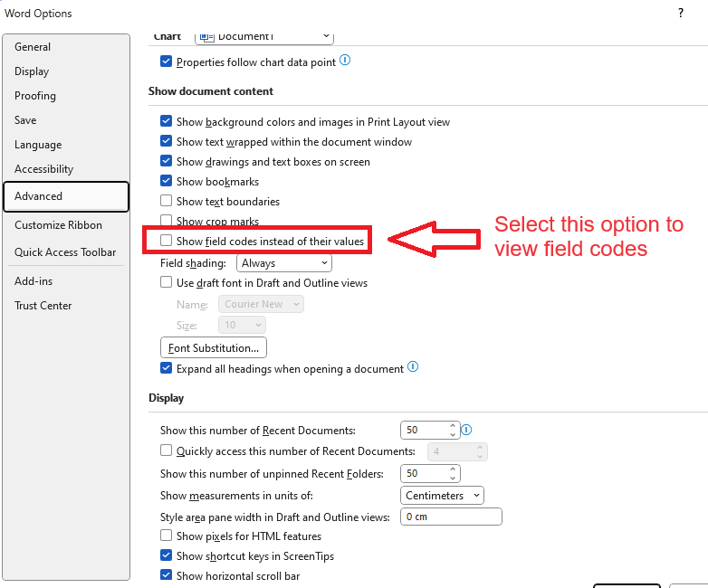Enable Show text boundaries
708x588 pixels.
(167, 201)
